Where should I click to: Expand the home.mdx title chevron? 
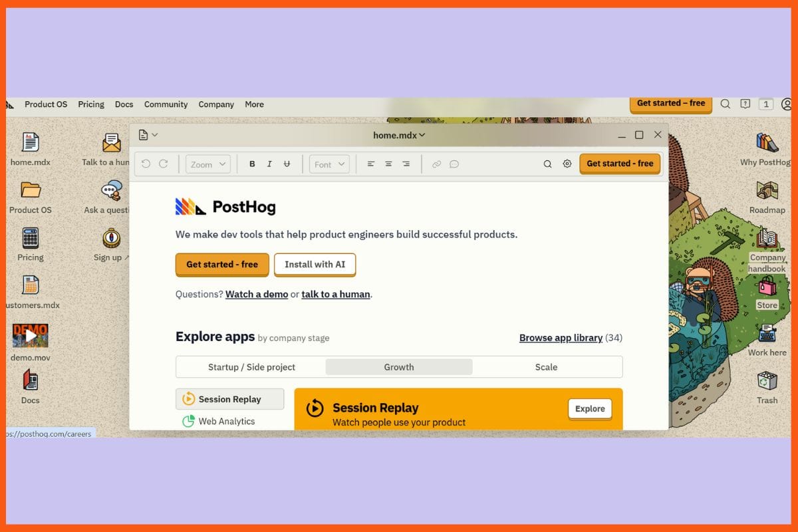421,135
